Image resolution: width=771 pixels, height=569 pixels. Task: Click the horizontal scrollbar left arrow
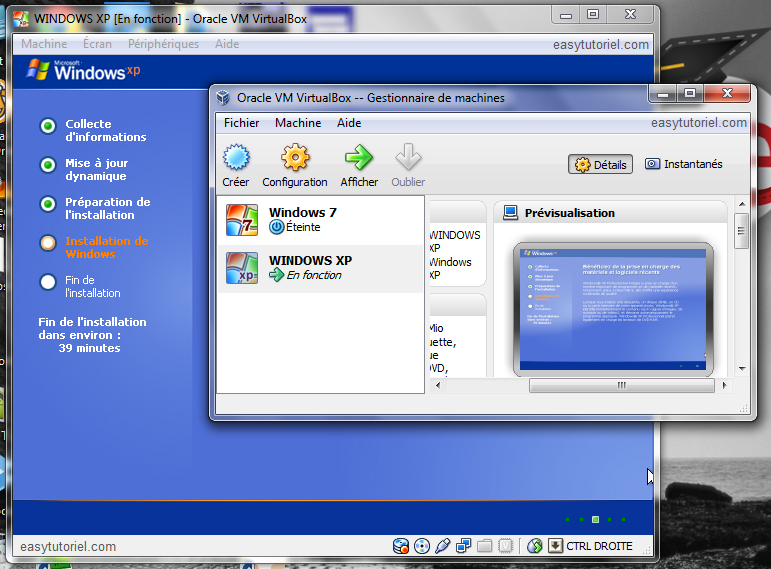pos(438,386)
